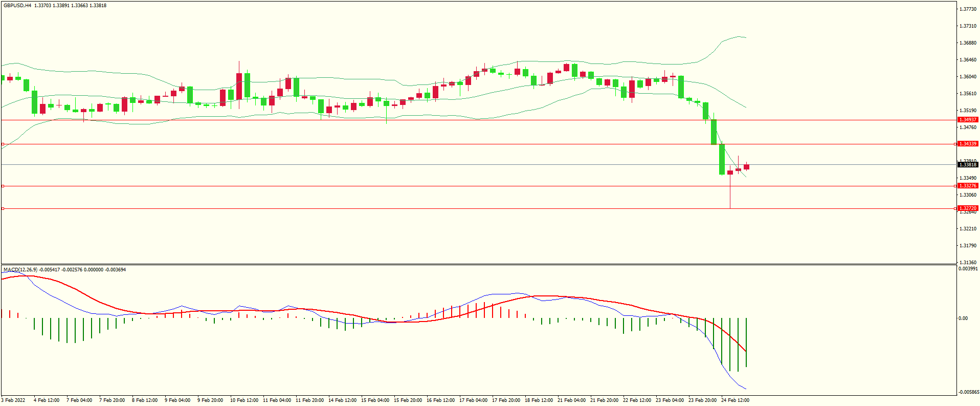980x406 pixels.
Task: Click the 1.31790 value on price scale
Action: 968,246
